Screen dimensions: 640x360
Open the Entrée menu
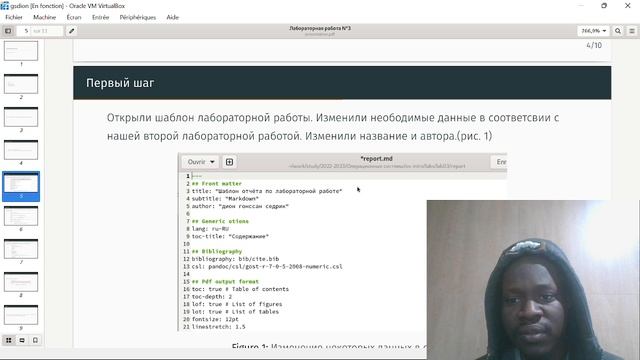[x=100, y=17]
